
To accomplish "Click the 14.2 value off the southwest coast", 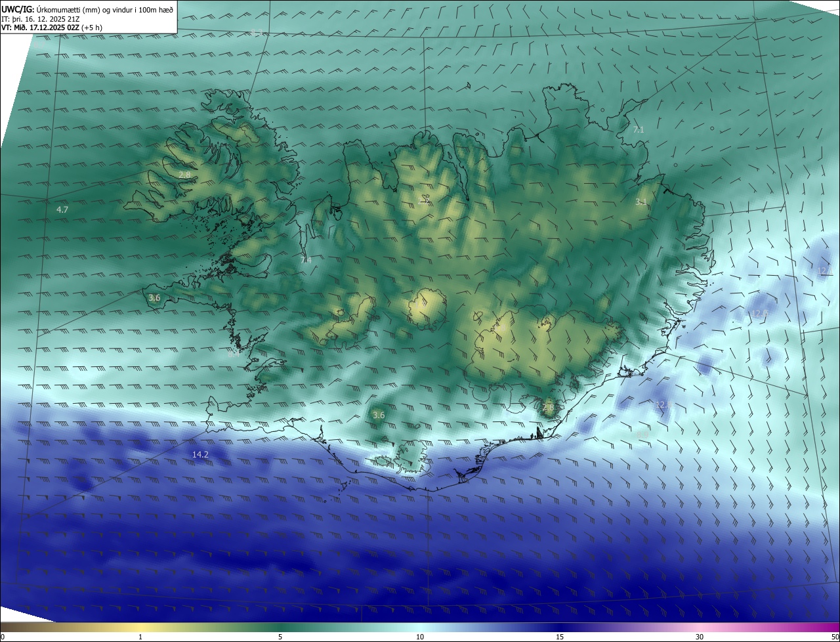I will 200,454.
